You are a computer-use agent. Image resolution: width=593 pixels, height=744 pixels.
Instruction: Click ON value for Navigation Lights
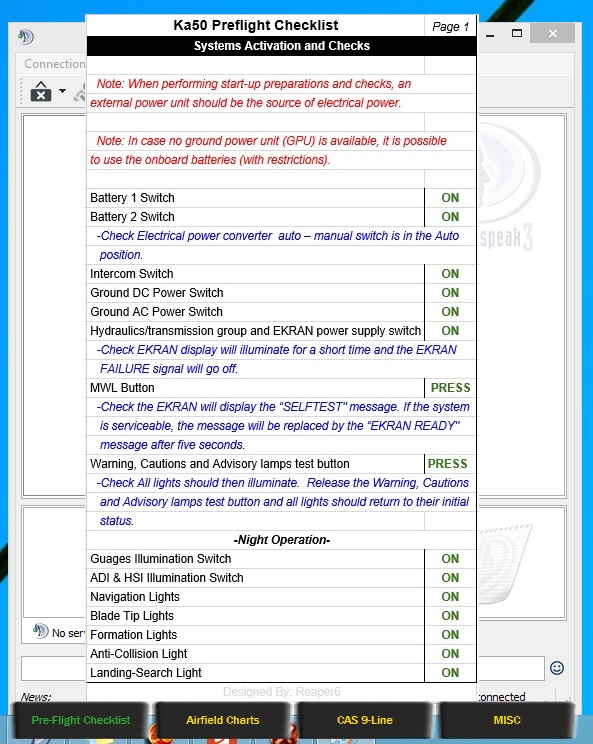(x=450, y=596)
